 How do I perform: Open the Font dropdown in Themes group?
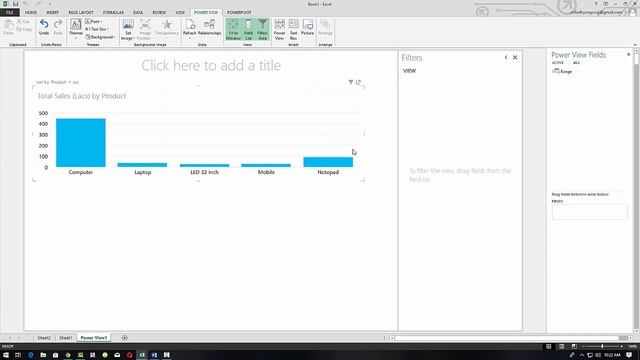[x=94, y=21]
